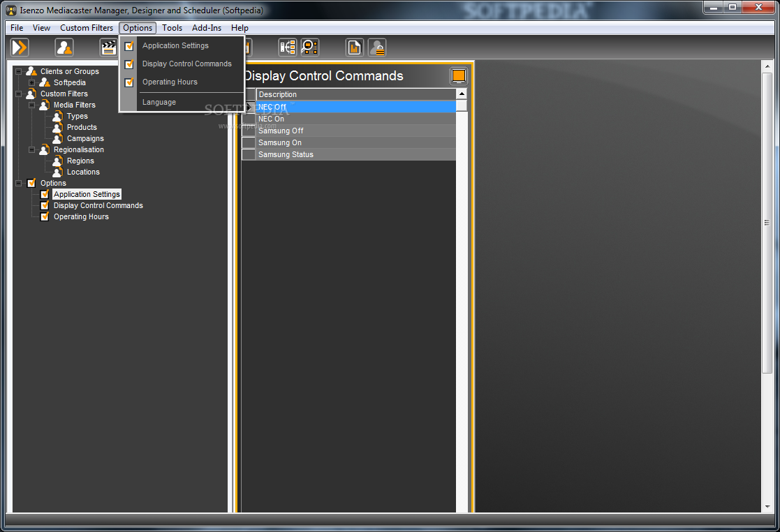Viewport: 780px width, 532px height.
Task: Select the Samsung Off row
Action: tap(355, 131)
